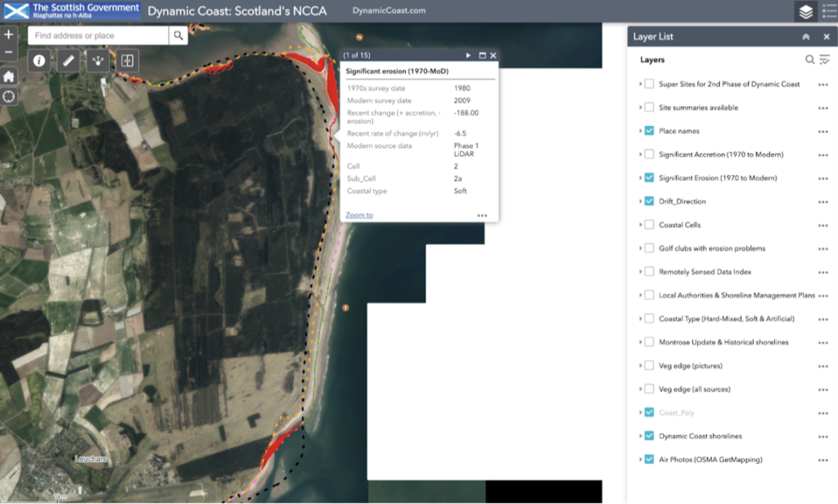Open more options for Veg edge (pictures)

(822, 366)
